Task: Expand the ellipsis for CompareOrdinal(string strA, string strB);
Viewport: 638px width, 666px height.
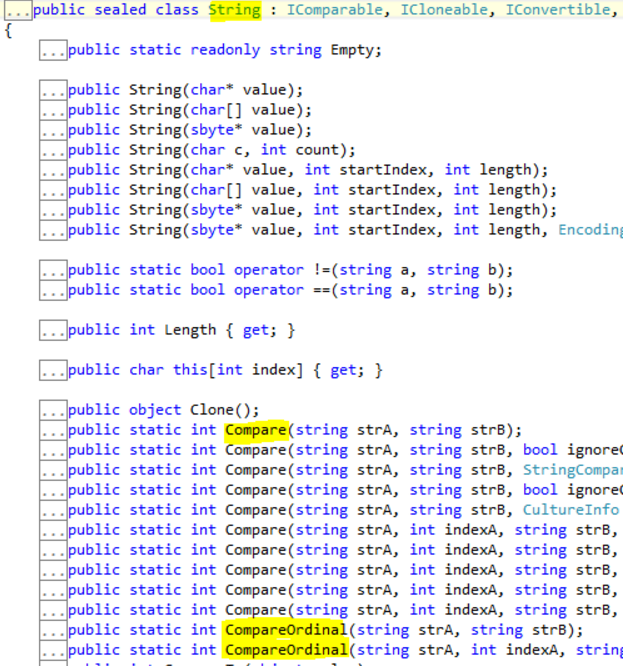Action: click(x=53, y=630)
